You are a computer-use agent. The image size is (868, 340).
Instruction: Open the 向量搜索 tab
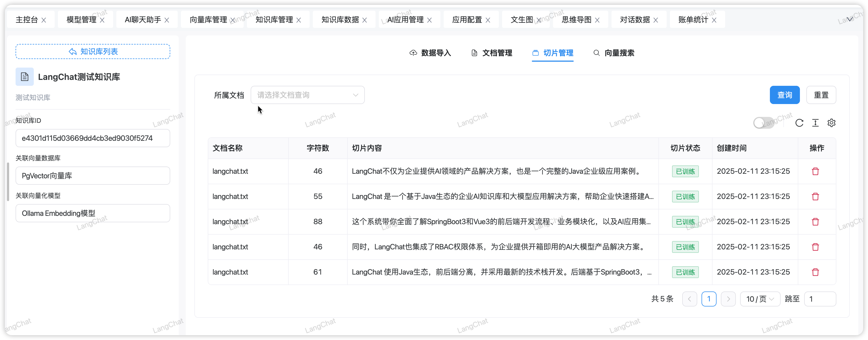pyautogui.click(x=614, y=53)
